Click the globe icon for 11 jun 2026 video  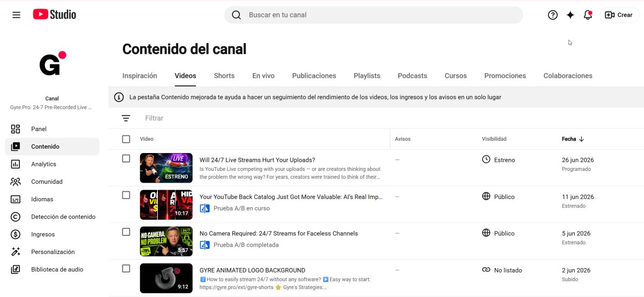486,197
